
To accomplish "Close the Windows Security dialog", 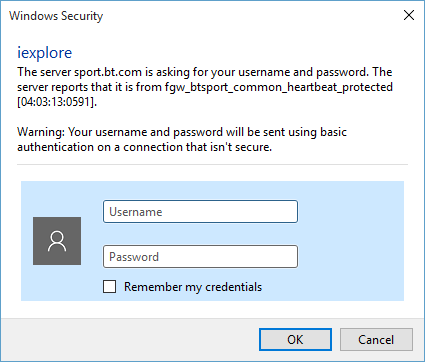I will (410, 15).
